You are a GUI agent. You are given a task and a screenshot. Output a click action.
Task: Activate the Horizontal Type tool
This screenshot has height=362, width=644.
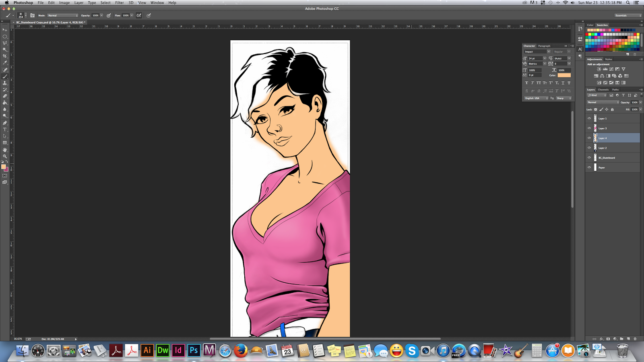[x=5, y=130]
